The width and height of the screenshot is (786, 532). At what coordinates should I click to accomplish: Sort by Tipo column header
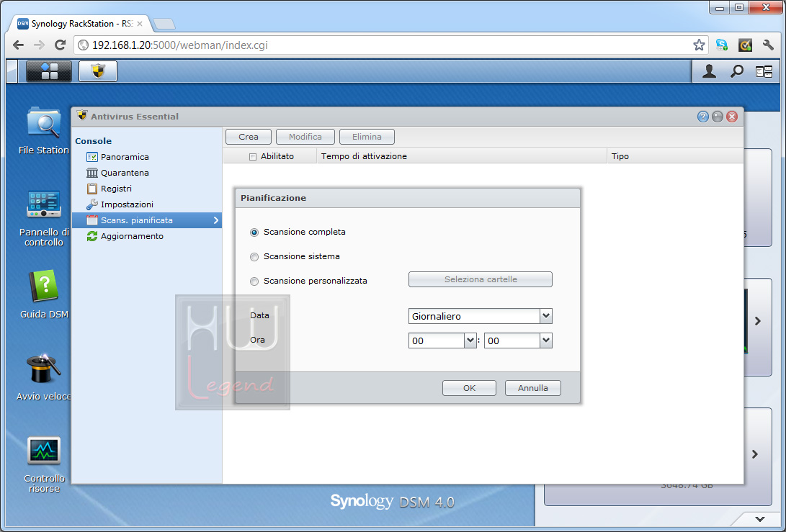pos(675,156)
